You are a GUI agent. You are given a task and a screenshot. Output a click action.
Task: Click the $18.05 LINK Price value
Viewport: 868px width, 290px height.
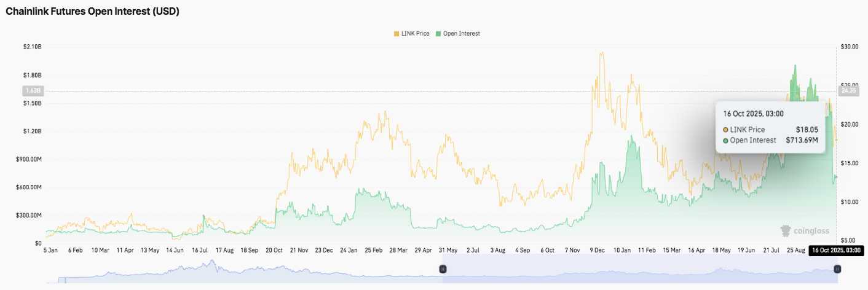807,130
